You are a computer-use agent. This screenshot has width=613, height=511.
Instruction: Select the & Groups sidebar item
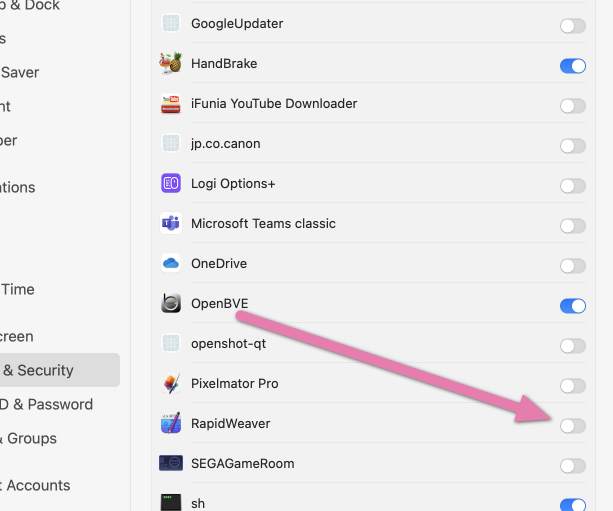[x=28, y=438]
